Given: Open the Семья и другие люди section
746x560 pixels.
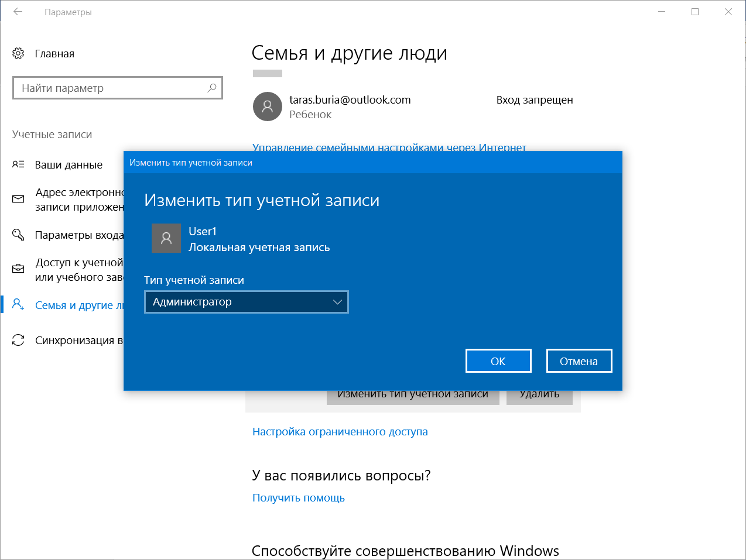Looking at the screenshot, I should pyautogui.click(x=79, y=305).
